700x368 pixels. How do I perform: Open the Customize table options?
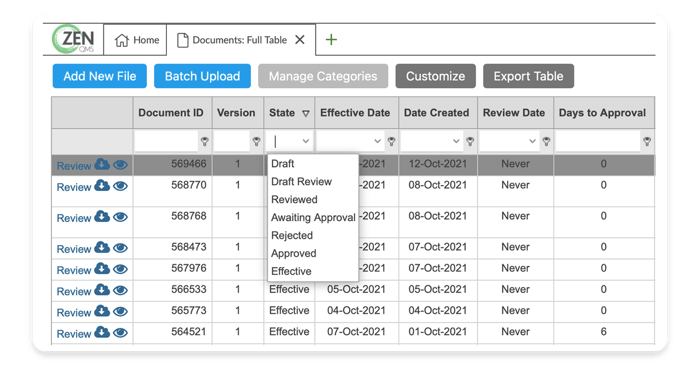tap(435, 76)
